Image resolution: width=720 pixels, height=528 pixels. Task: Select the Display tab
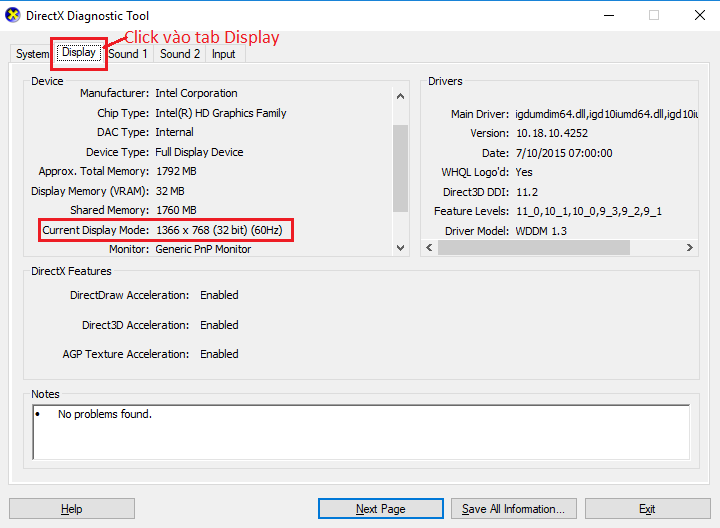(78, 53)
